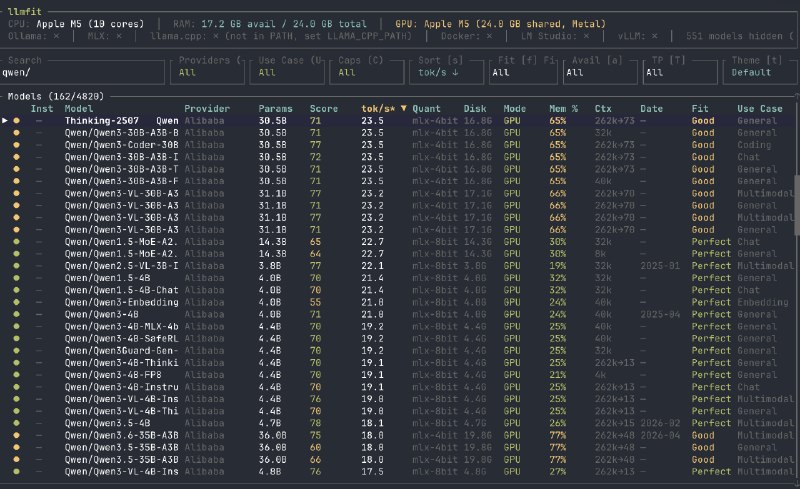This screenshot has width=800, height=489.
Task: Focus the Search field containing qwen/
Action: tap(83, 72)
